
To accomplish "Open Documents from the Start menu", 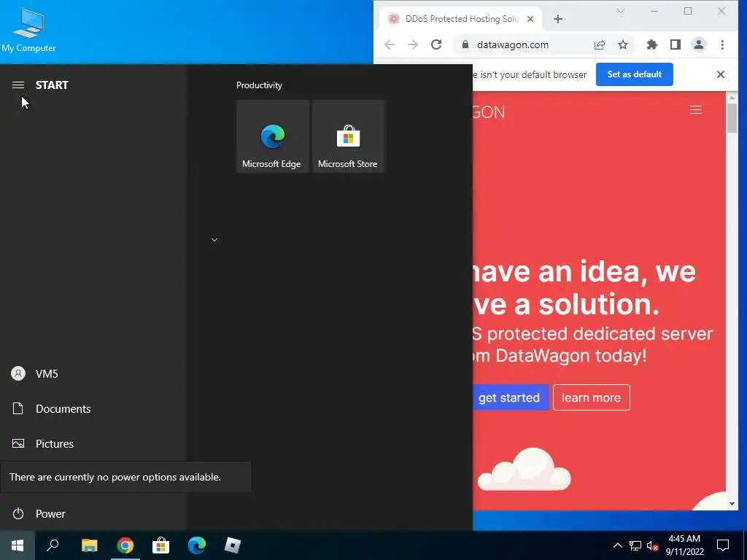I will point(93,408).
